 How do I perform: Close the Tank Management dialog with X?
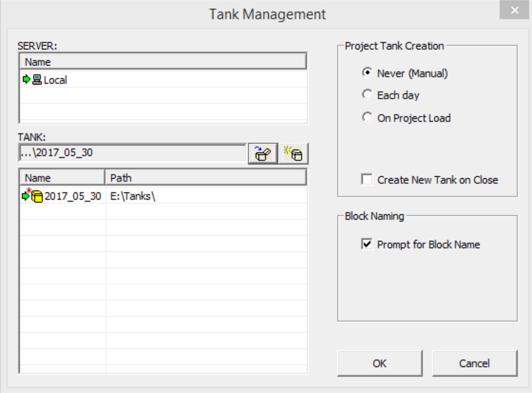pyautogui.click(x=514, y=10)
